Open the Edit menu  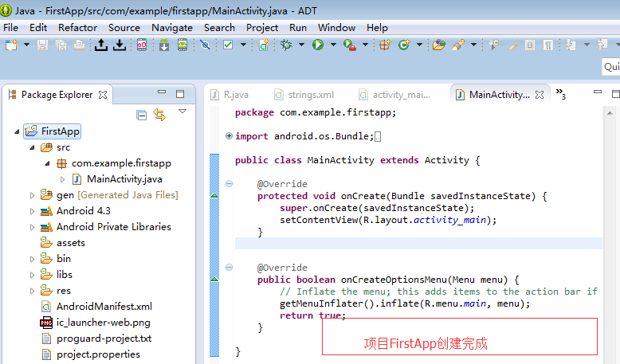[x=38, y=28]
